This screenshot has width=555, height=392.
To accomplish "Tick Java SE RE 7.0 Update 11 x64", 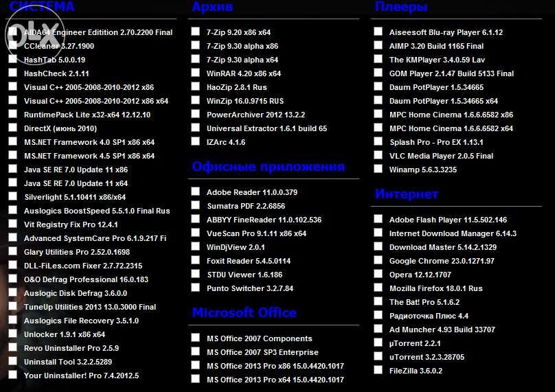I will [x=13, y=183].
